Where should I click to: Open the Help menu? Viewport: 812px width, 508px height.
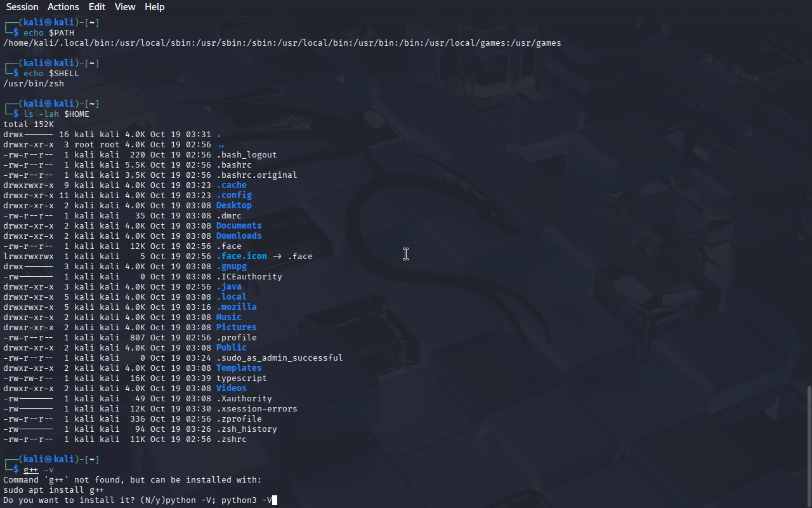154,7
